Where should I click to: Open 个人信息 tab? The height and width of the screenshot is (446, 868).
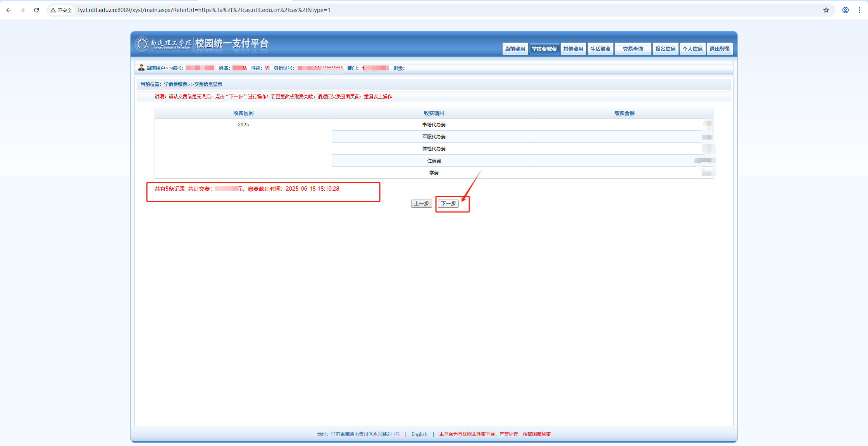pyautogui.click(x=692, y=49)
